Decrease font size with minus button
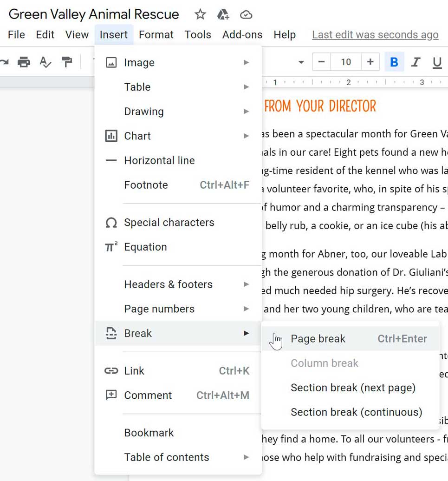Image resolution: width=448 pixels, height=481 pixels. tap(321, 62)
